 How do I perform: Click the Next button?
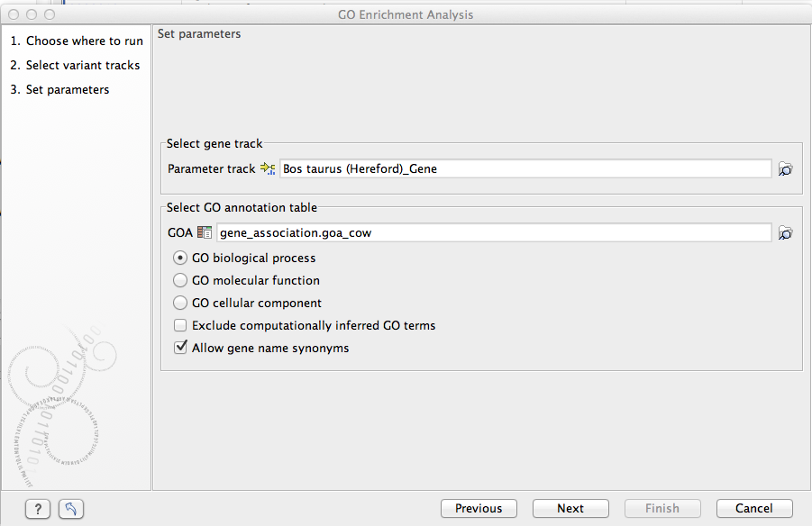click(570, 509)
